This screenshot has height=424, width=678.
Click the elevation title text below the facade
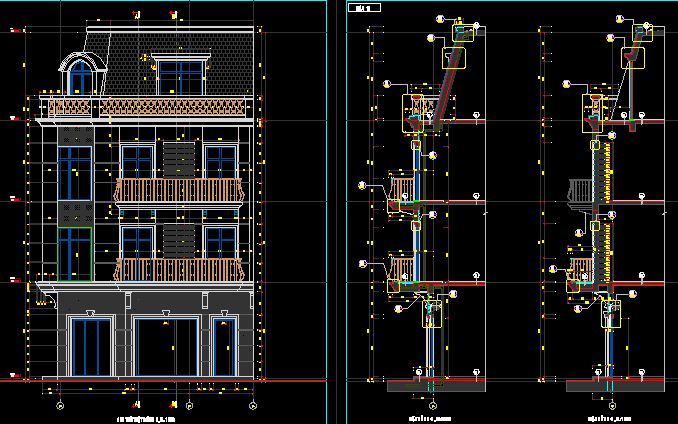[x=150, y=418]
